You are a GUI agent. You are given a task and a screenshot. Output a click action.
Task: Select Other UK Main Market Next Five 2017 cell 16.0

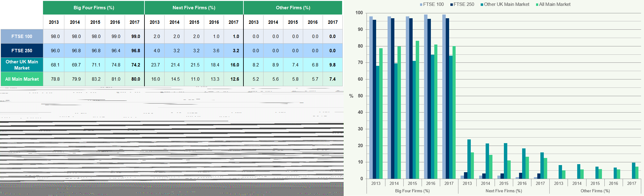[234, 65]
